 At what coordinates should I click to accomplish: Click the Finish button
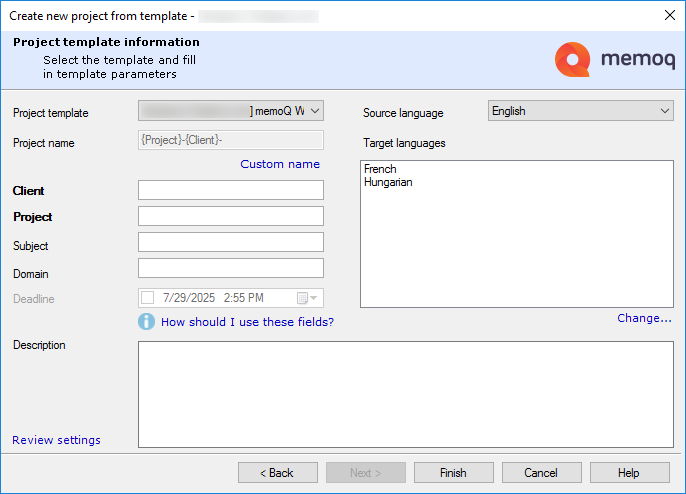point(453,473)
